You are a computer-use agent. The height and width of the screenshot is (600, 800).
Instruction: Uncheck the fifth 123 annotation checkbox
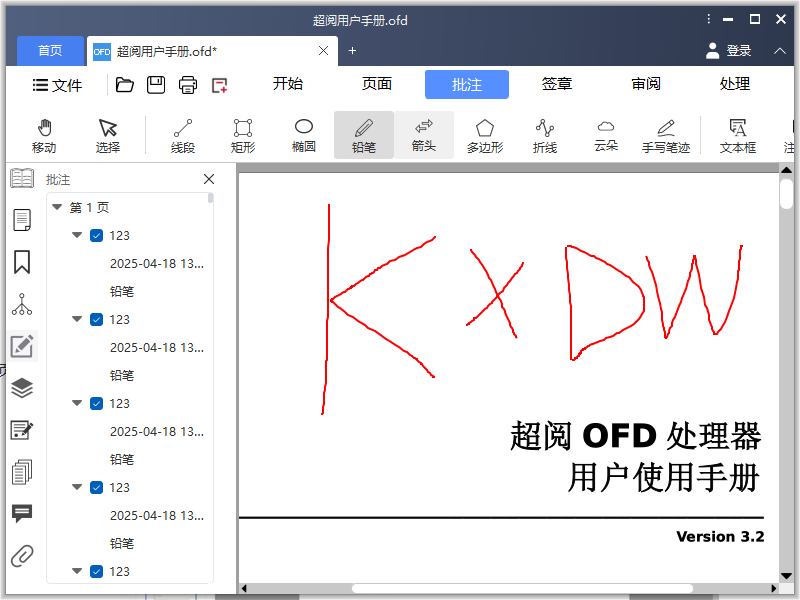pos(96,571)
